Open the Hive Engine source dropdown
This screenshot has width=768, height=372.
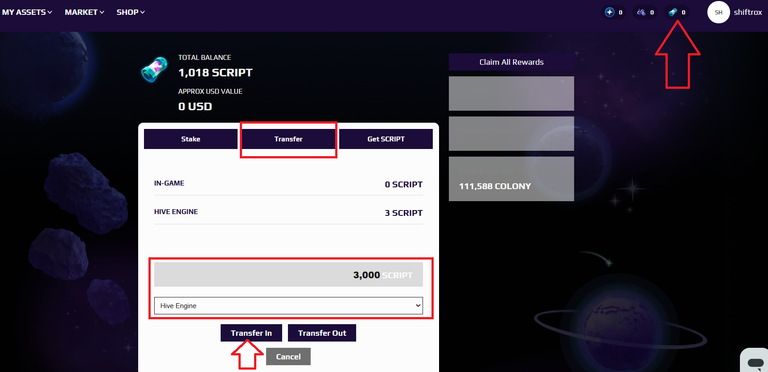[288, 305]
